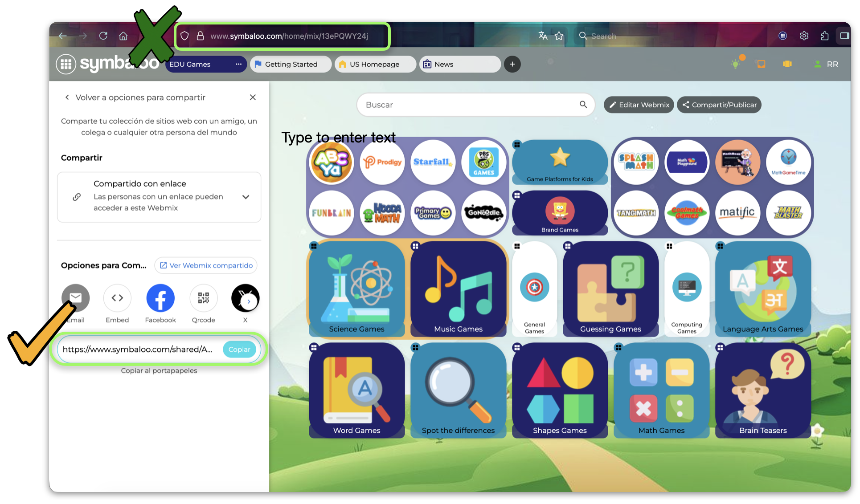Open EDU Games tab three-dot menu
This screenshot has width=860, height=504.
pyautogui.click(x=239, y=64)
